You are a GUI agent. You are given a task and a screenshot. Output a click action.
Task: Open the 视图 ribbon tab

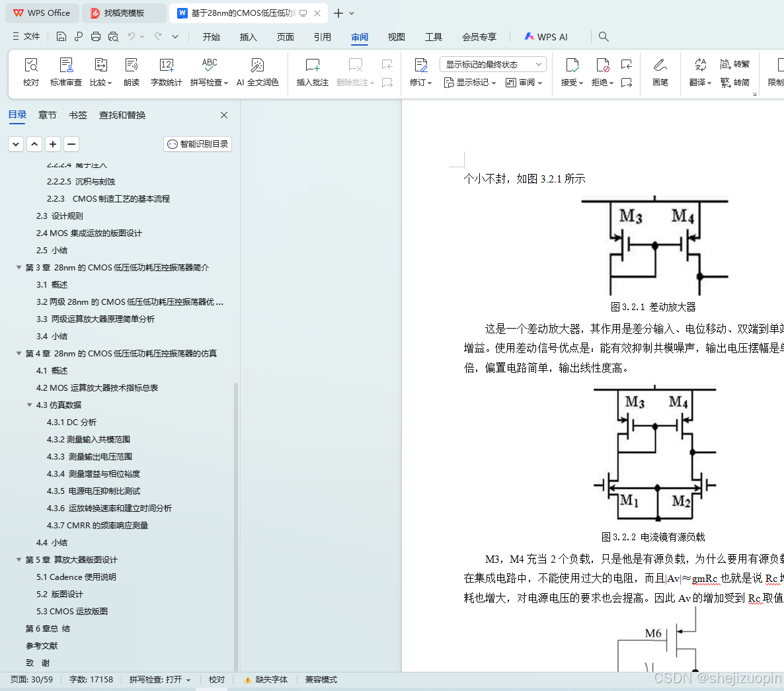(x=396, y=36)
